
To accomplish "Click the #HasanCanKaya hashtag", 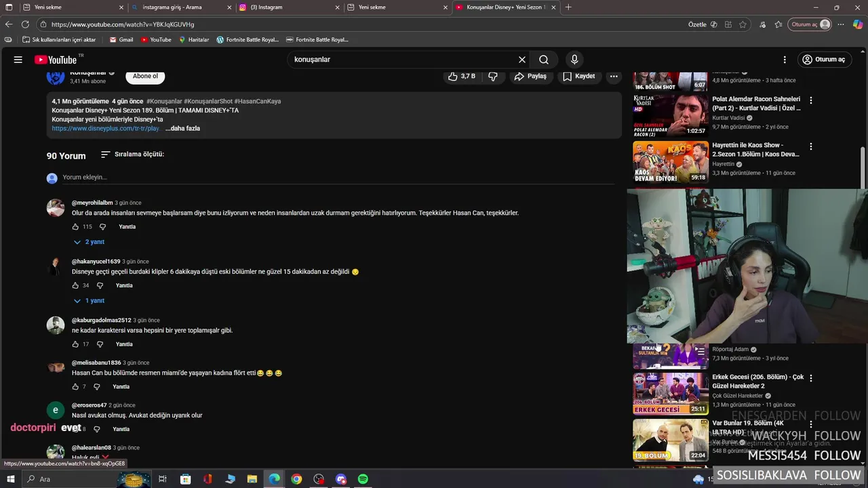I will (258, 101).
